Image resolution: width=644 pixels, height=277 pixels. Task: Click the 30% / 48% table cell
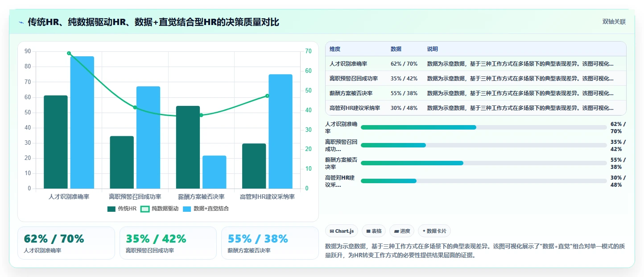pos(404,108)
